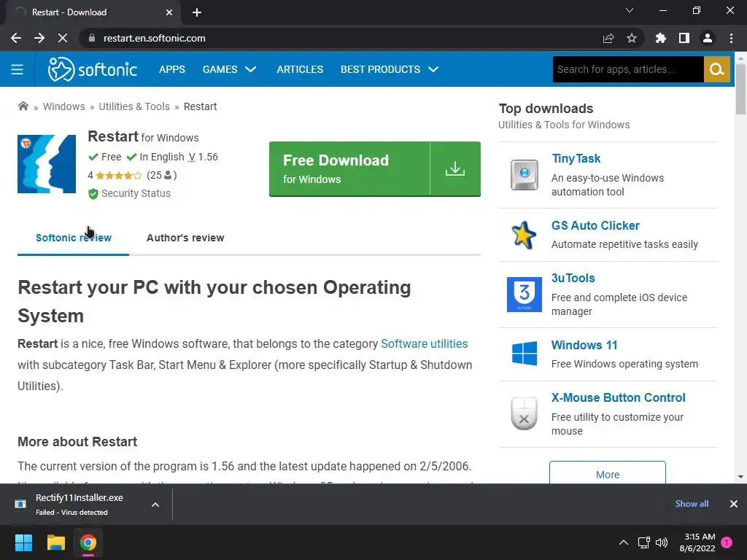Viewport: 747px width, 560px height.
Task: Open the TinyTask icon
Action: pos(524,175)
